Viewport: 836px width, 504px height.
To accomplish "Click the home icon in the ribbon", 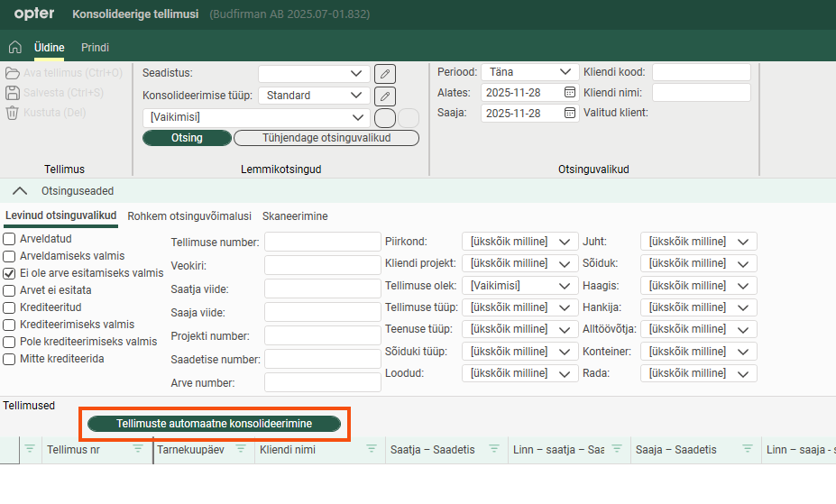I will click(x=15, y=47).
